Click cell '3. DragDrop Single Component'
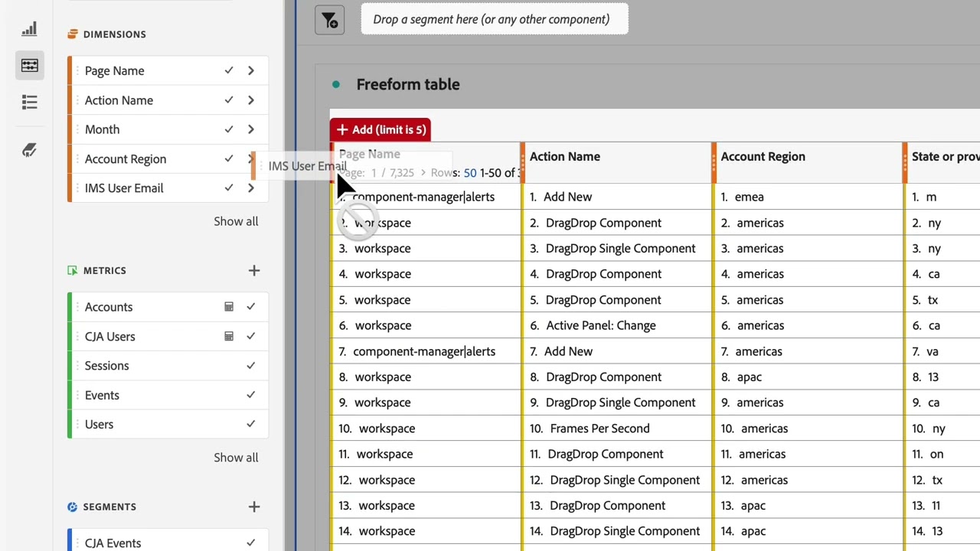The height and width of the screenshot is (551, 980). pyautogui.click(x=616, y=248)
